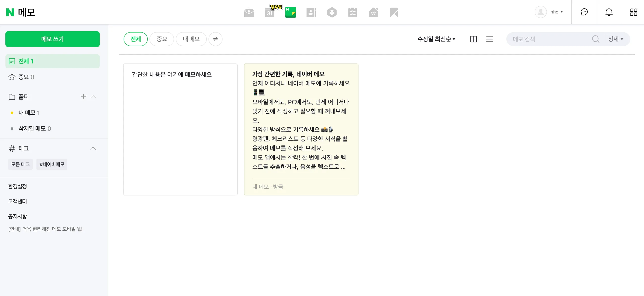Open the MYBOX cloud storage icon
Image resolution: width=644 pixels, height=296 pixels.
coord(332,12)
